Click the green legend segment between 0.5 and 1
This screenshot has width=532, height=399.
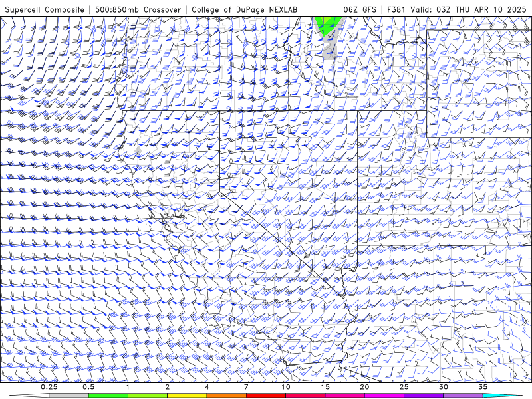108,396
